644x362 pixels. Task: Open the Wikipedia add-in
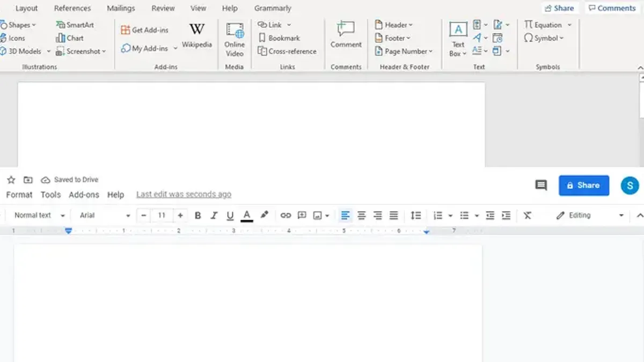pyautogui.click(x=197, y=35)
